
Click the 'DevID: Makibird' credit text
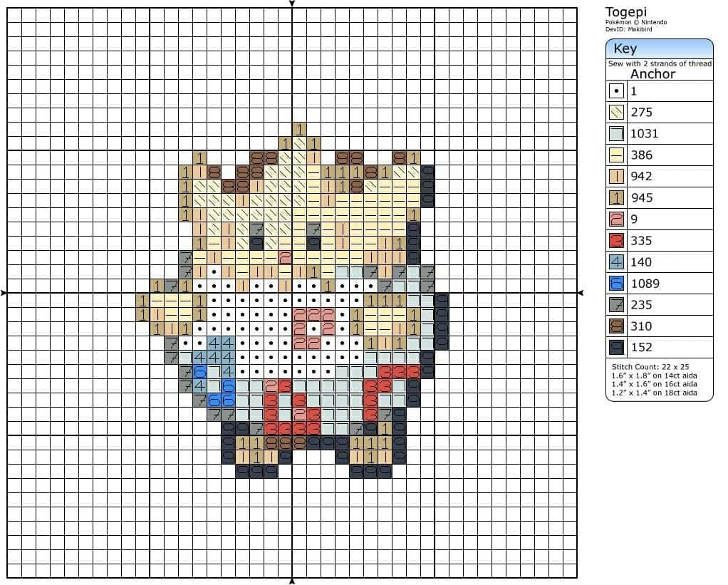coord(629,29)
